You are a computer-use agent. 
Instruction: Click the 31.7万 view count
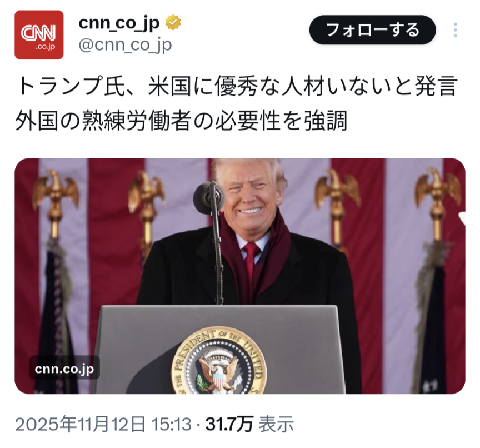229,425
